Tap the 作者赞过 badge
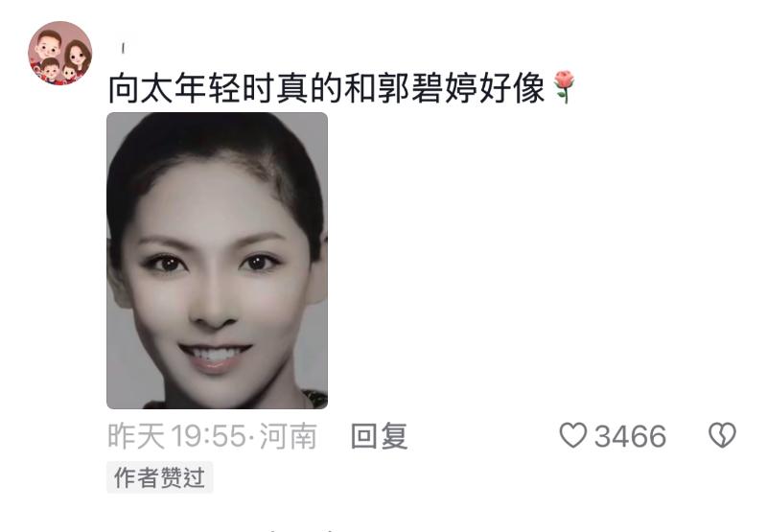Image resolution: width=767 pixels, height=532 pixels. coord(159,477)
